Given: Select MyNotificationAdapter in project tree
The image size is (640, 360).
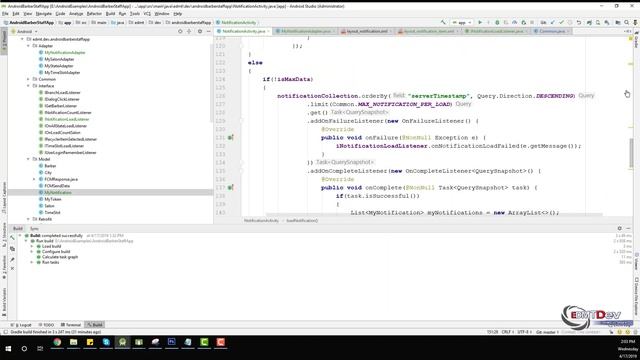Looking at the screenshot, I should 65,53.
